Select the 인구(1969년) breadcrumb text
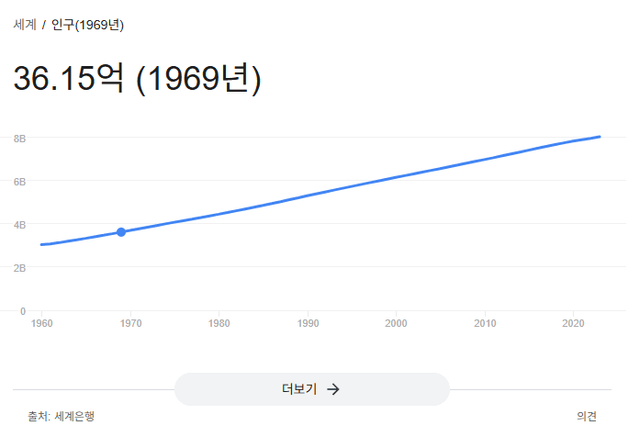 (88, 23)
